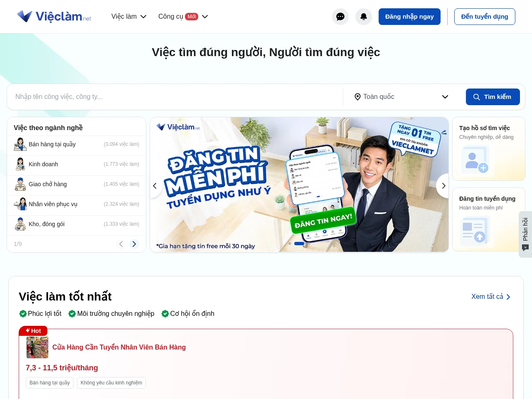The width and height of the screenshot is (532, 399).
Task: Click the Kinh doanh category name
Action: pos(43,164)
